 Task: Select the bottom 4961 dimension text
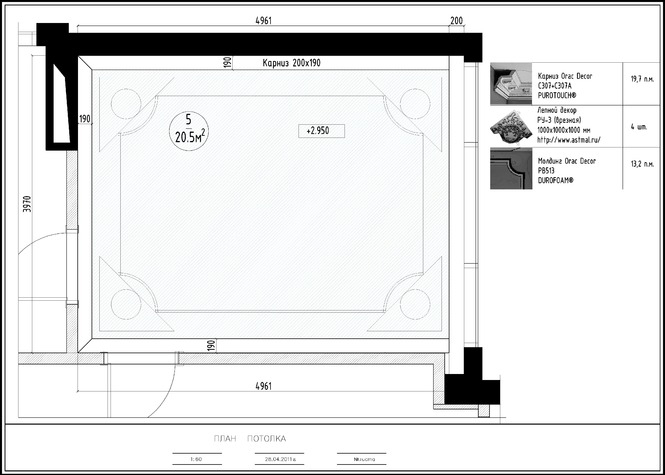[x=264, y=386]
